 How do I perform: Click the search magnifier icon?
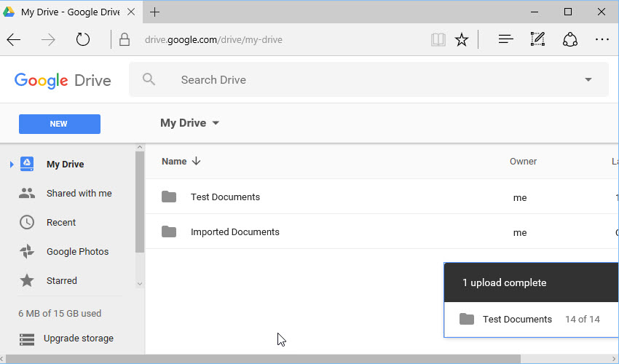tap(149, 79)
